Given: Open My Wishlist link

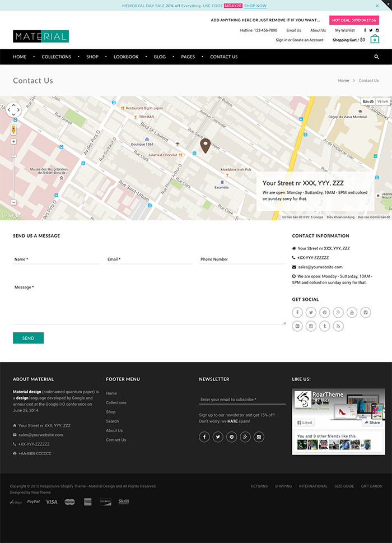Looking at the screenshot, I should (x=345, y=30).
